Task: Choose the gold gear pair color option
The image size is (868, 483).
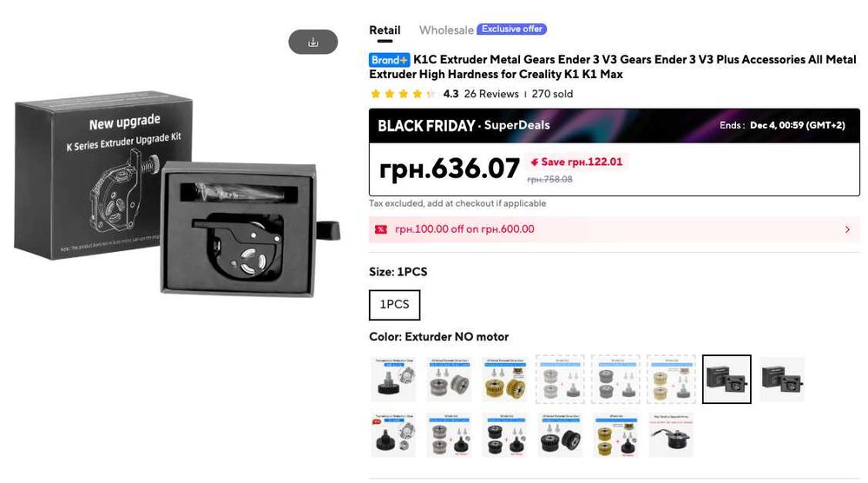Action: [x=504, y=380]
